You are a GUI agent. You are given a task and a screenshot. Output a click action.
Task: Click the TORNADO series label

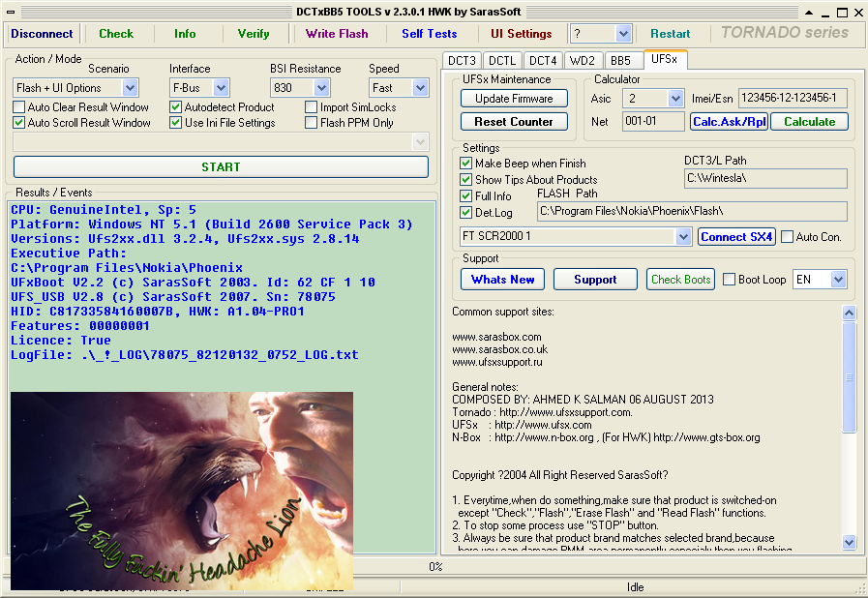click(785, 33)
